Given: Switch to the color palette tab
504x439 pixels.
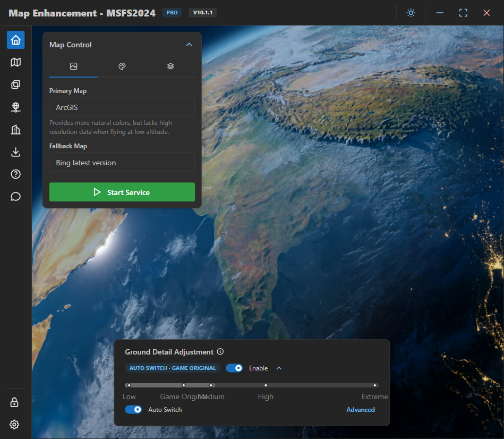Looking at the screenshot, I should click(x=122, y=66).
